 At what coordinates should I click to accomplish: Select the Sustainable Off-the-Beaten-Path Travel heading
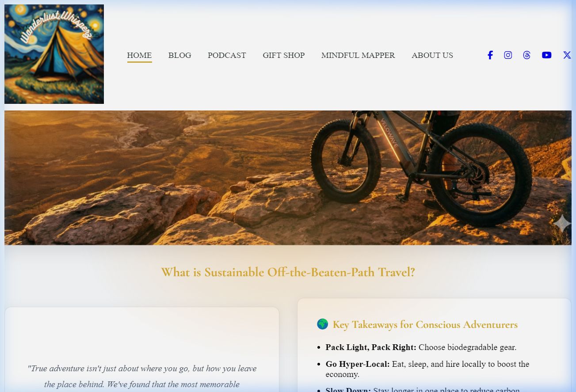tap(288, 272)
